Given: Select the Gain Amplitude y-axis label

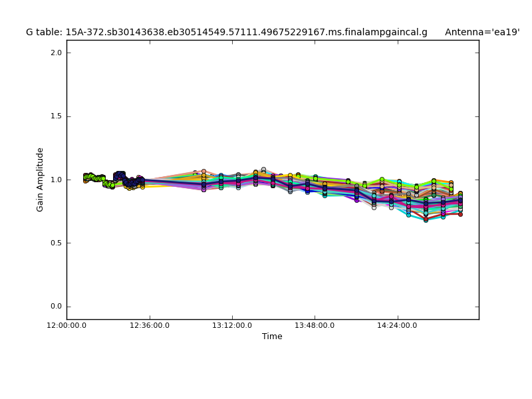Looking at the screenshot, I should click(x=40, y=180).
